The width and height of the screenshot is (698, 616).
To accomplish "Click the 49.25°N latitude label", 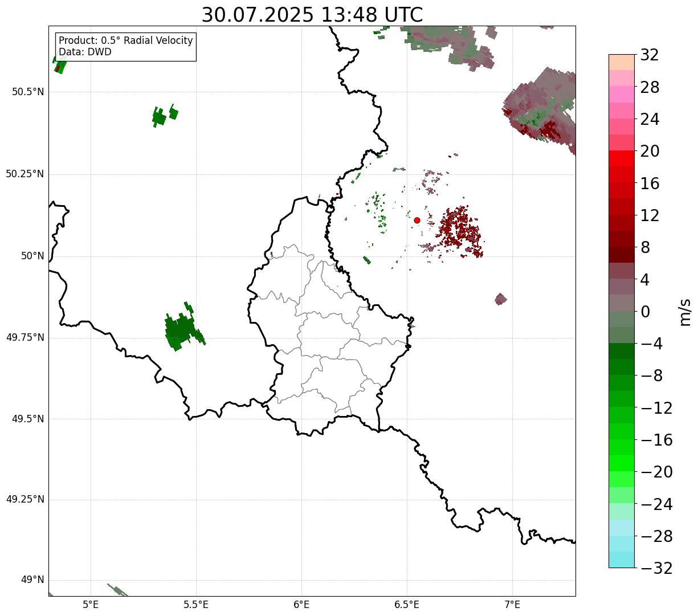I will [25, 500].
